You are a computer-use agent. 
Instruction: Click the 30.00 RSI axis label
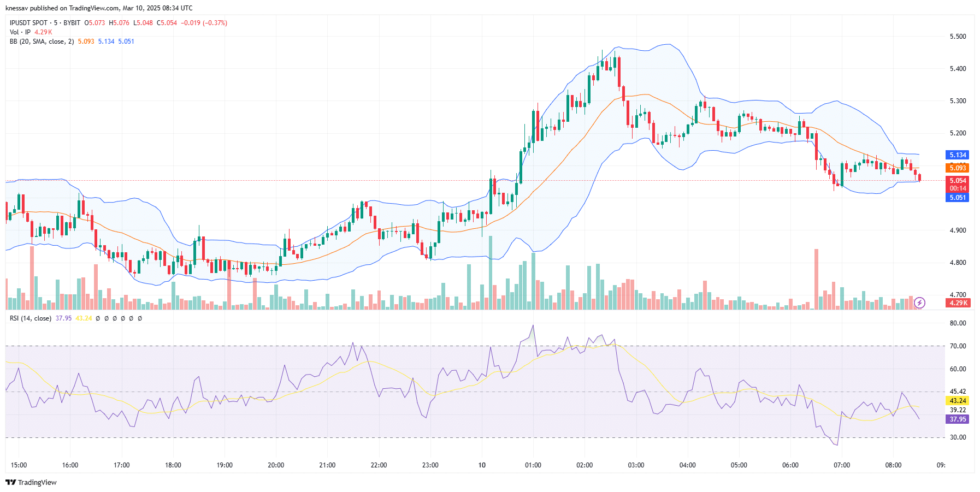958,437
